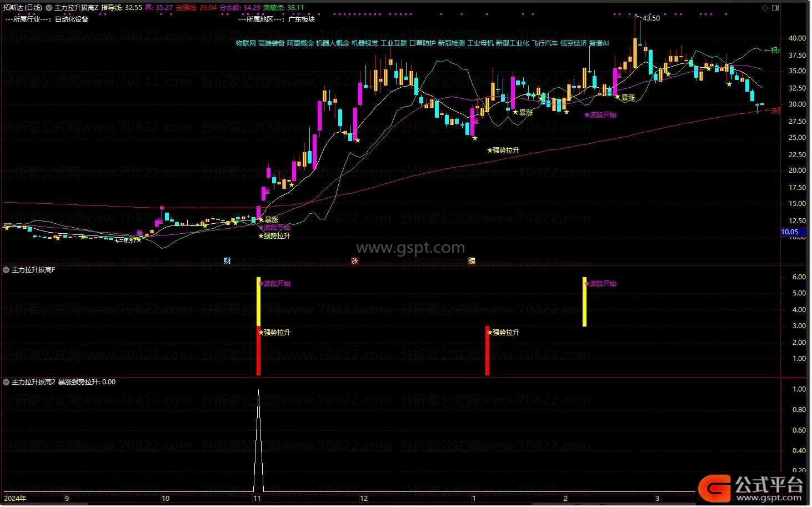The width and height of the screenshot is (812, 507).
Task: Click the 飞行汽车 concept tag
Action: (x=544, y=43)
